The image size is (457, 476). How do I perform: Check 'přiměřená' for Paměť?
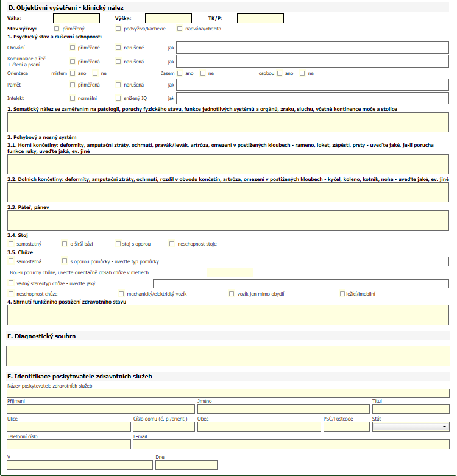tap(73, 85)
